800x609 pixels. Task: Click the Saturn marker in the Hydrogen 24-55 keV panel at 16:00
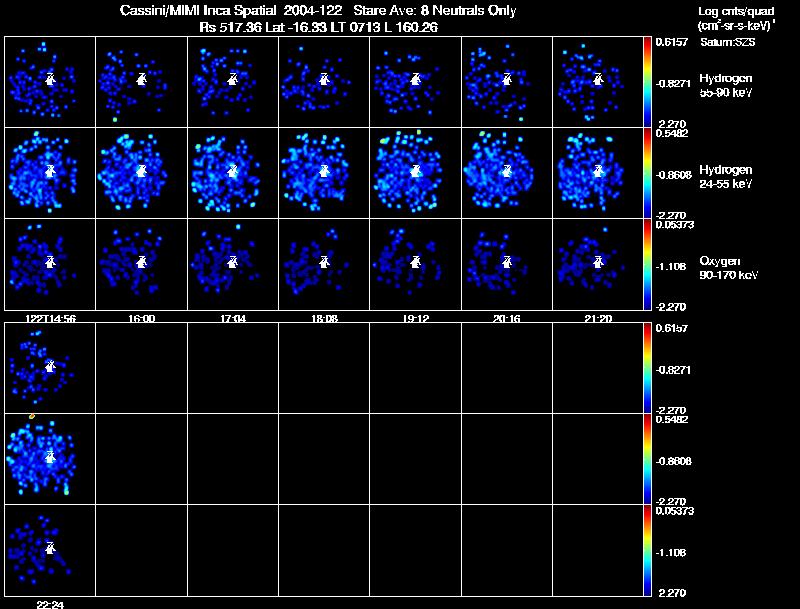(x=141, y=170)
